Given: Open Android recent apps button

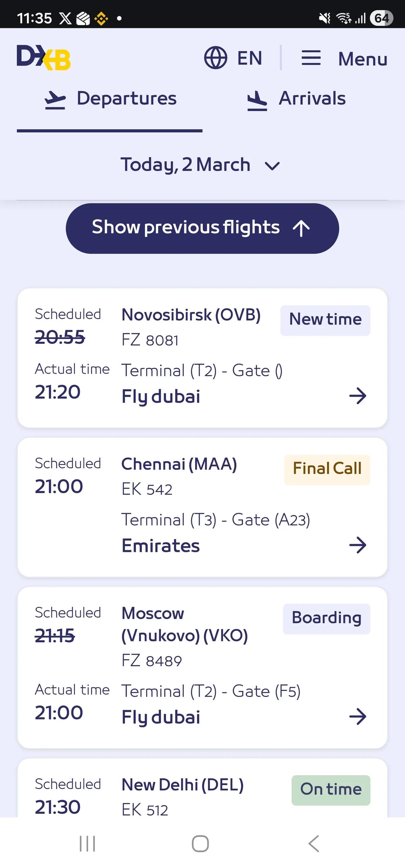Looking at the screenshot, I should click(x=87, y=844).
